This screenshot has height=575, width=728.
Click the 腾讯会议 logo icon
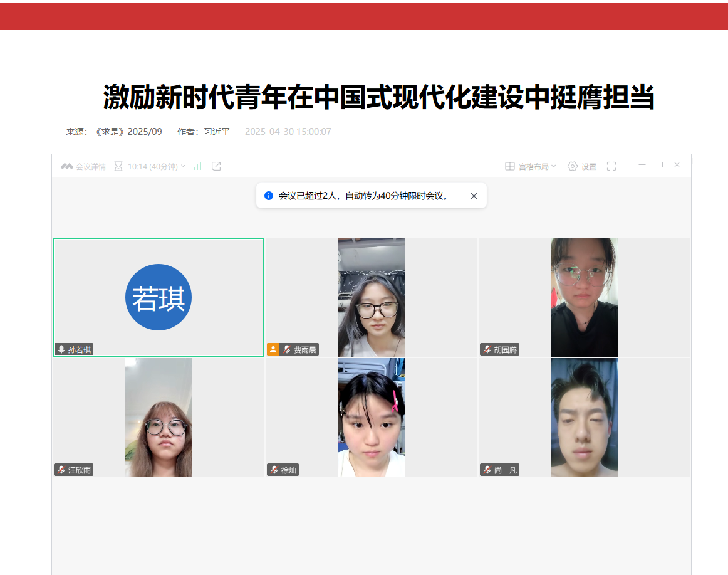[x=67, y=166]
